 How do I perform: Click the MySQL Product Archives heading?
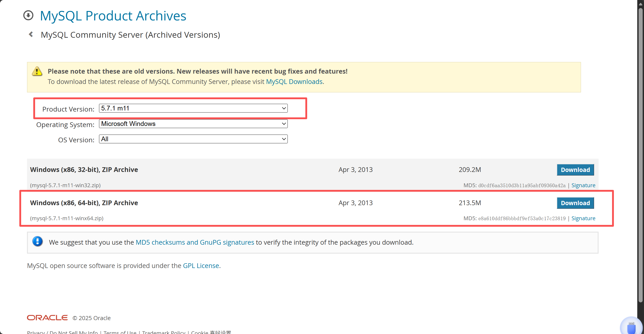coord(113,15)
